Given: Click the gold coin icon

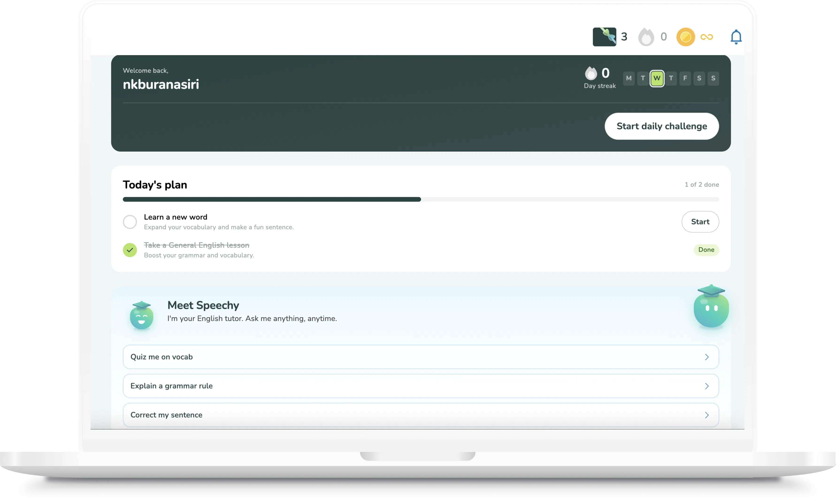Looking at the screenshot, I should [685, 37].
